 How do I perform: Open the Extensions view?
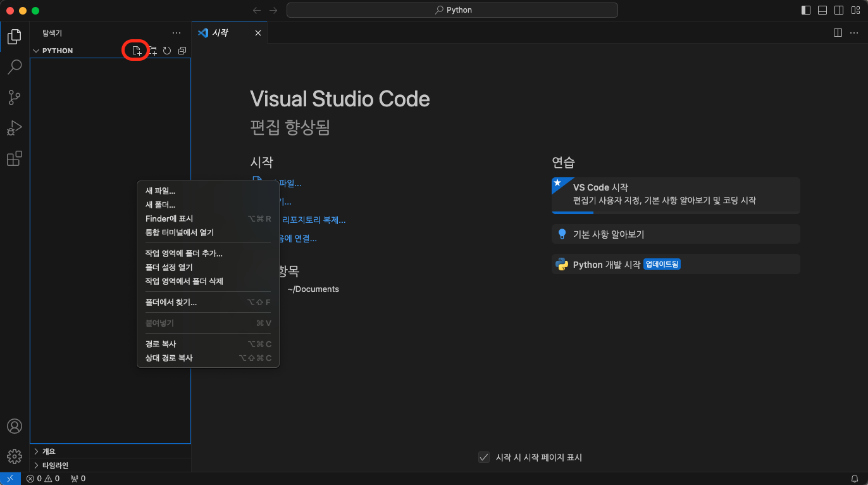coord(15,158)
